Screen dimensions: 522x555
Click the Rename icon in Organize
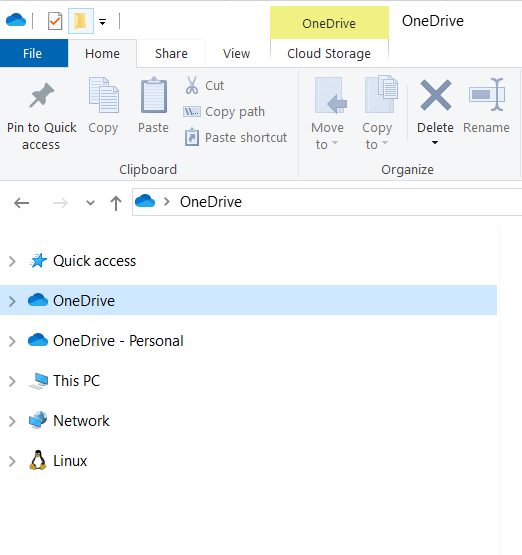click(487, 95)
